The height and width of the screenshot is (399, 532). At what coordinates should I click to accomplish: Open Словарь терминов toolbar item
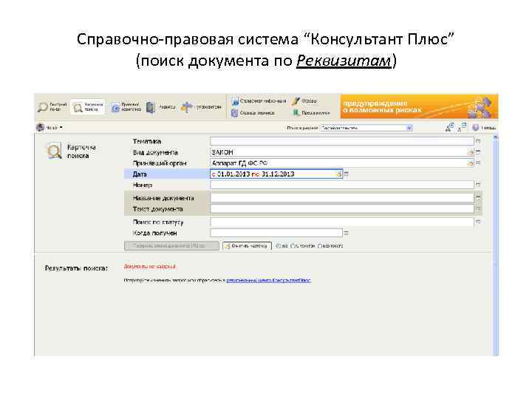[x=253, y=113]
